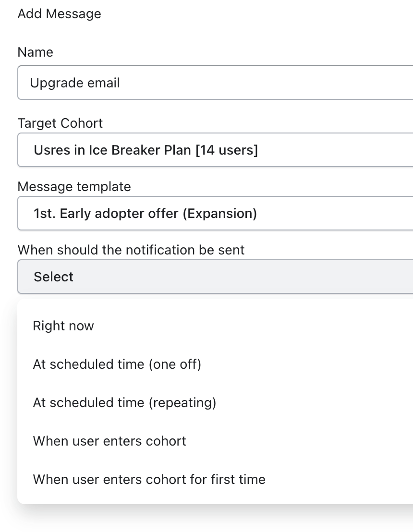Click the [14 users] count in cohort selector
The width and height of the screenshot is (413, 532).
226,150
